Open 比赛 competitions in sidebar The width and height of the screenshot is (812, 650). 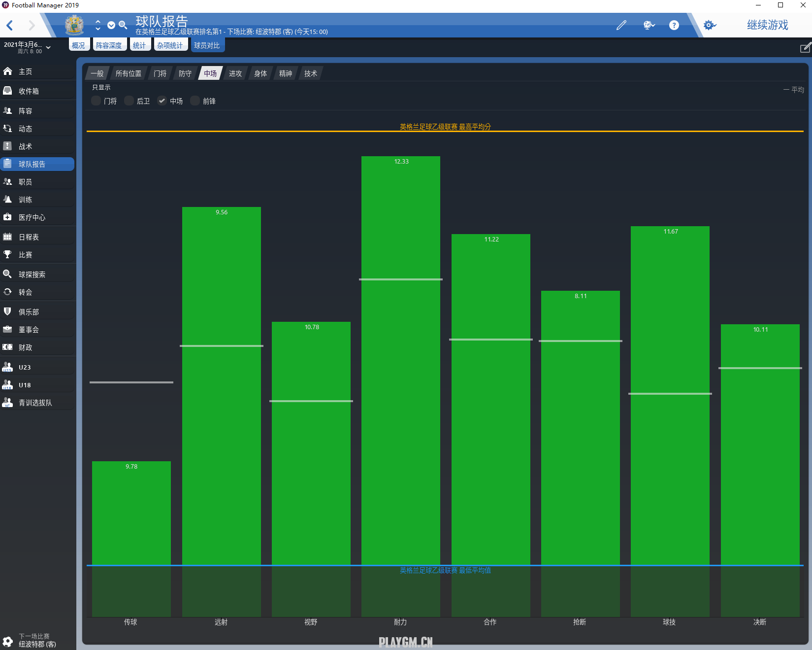37,255
